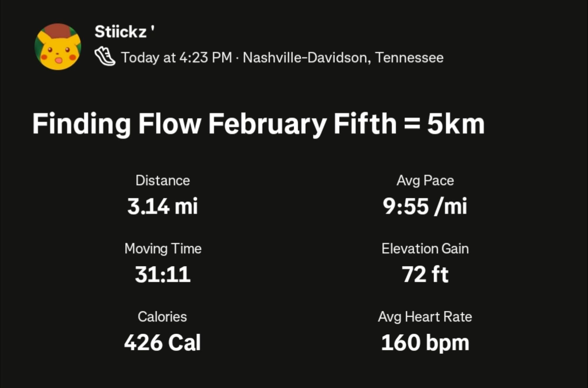Click the Calories stat label
This screenshot has width=588, height=388.
pos(162,317)
